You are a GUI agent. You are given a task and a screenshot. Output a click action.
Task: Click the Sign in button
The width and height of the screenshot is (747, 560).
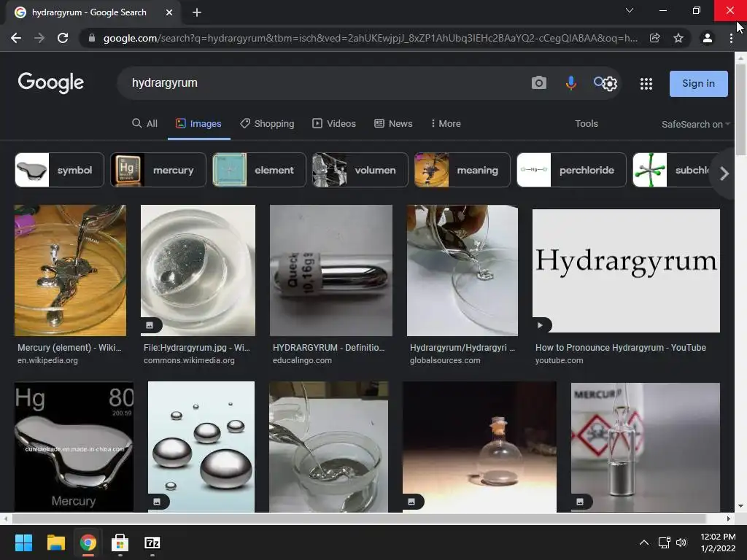click(x=698, y=84)
